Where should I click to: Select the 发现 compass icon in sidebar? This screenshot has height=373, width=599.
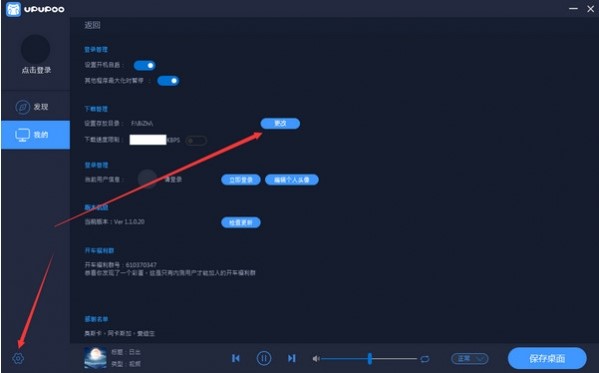coord(23,107)
